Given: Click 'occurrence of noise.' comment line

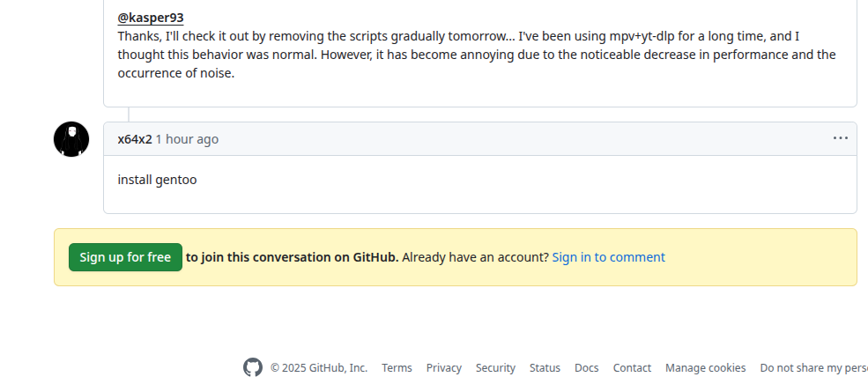Looking at the screenshot, I should (176, 73).
